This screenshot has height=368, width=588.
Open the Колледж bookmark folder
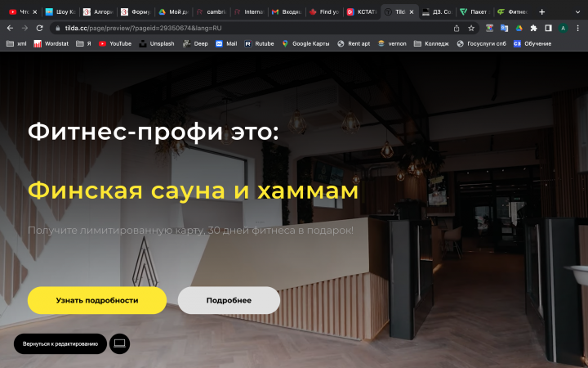click(431, 43)
